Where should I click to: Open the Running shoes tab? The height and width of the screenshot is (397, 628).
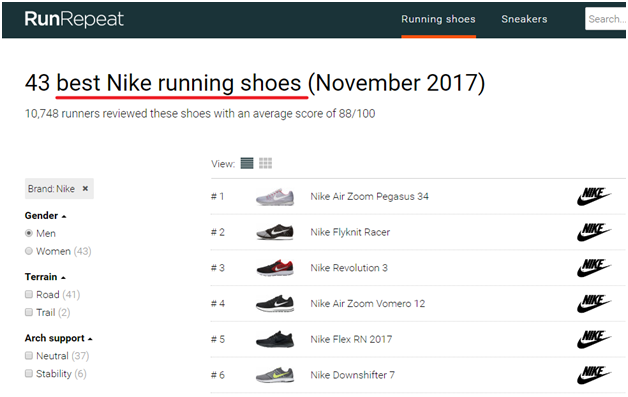click(438, 19)
